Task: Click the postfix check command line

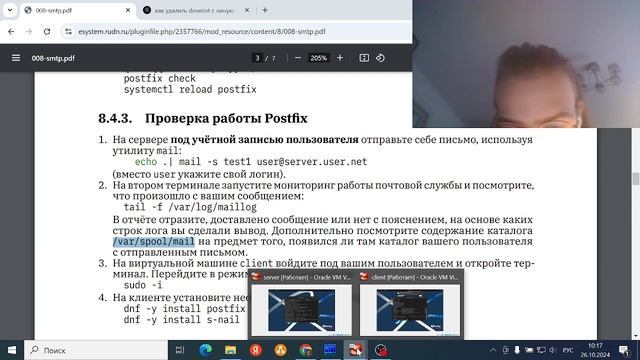Action: coord(160,78)
